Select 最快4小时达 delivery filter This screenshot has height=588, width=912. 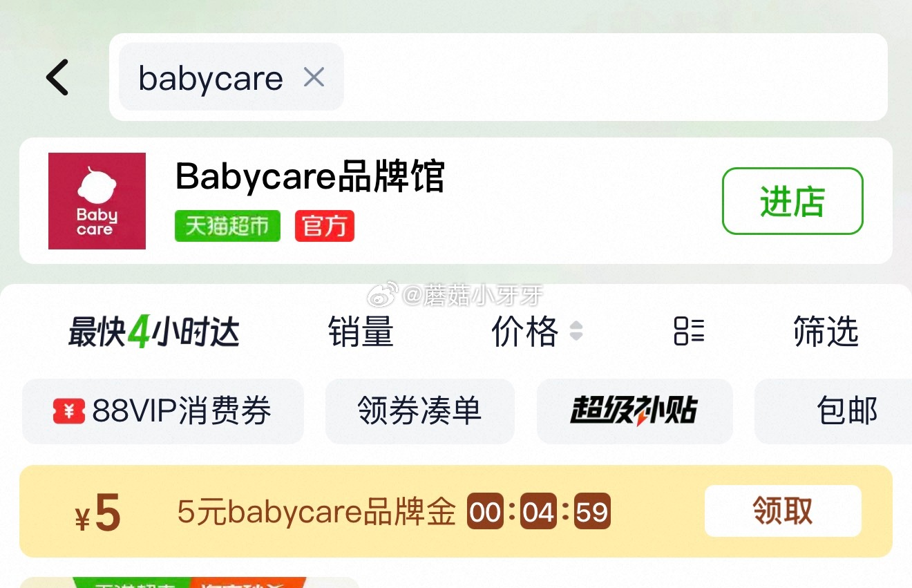tap(153, 332)
